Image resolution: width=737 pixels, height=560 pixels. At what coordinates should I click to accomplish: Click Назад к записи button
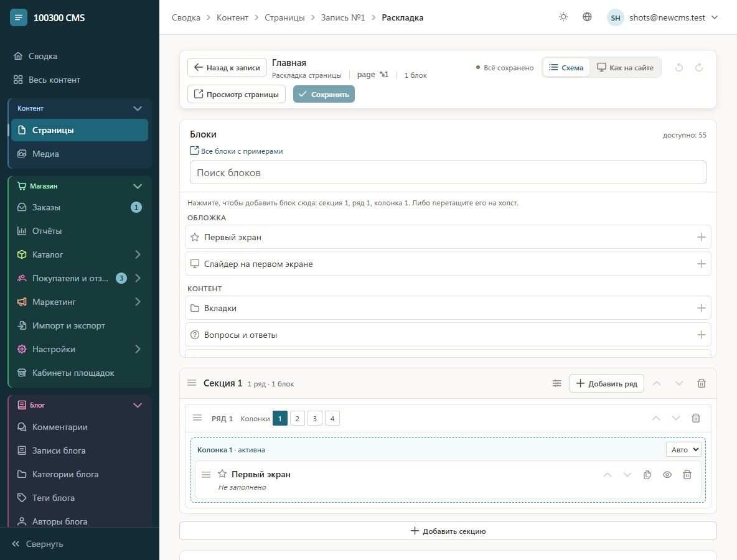click(227, 68)
